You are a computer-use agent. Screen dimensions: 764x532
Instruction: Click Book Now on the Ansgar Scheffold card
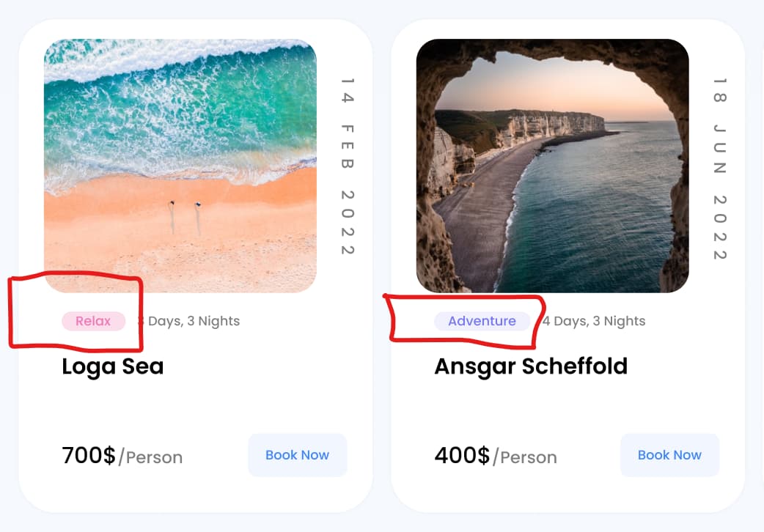tap(669, 455)
